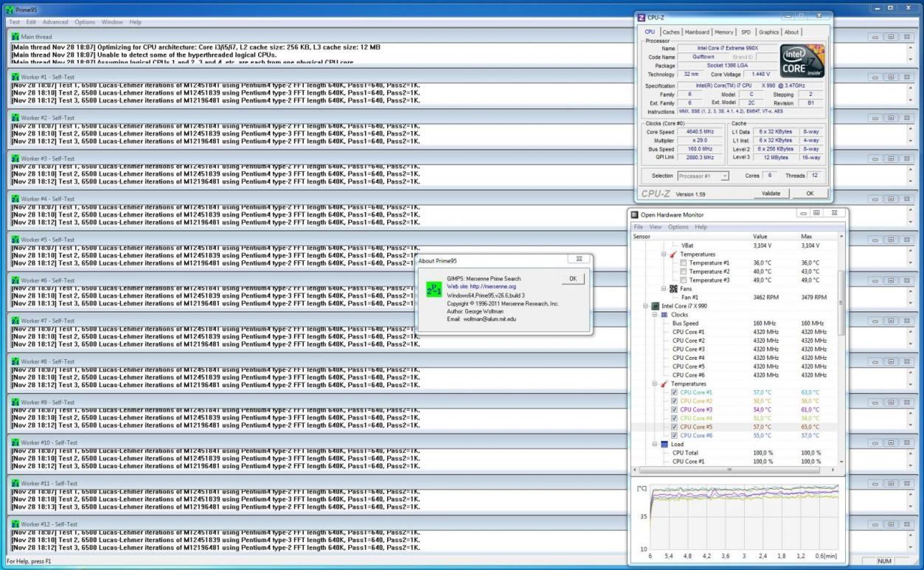Collapse the Fans node
Viewport: 924px width, 570px height.
coord(664,288)
